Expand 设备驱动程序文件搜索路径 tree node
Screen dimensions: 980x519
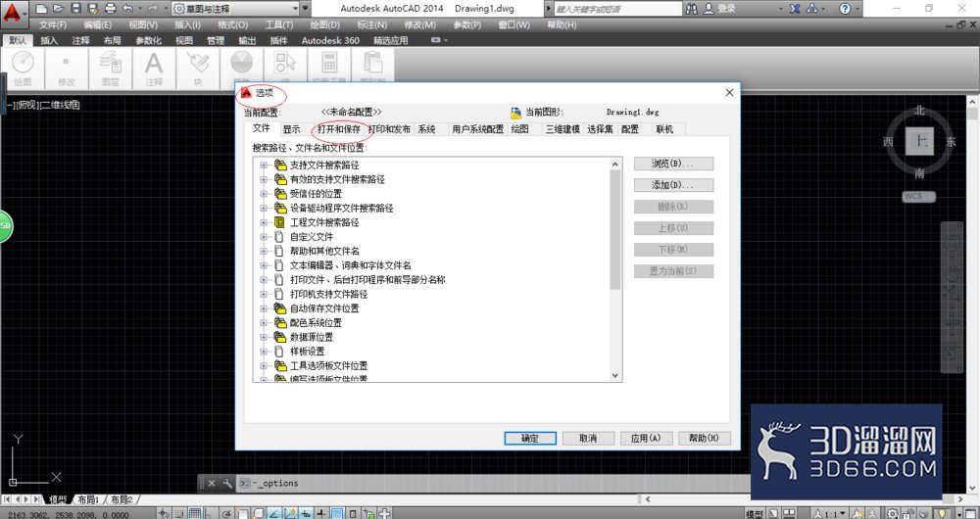[263, 208]
